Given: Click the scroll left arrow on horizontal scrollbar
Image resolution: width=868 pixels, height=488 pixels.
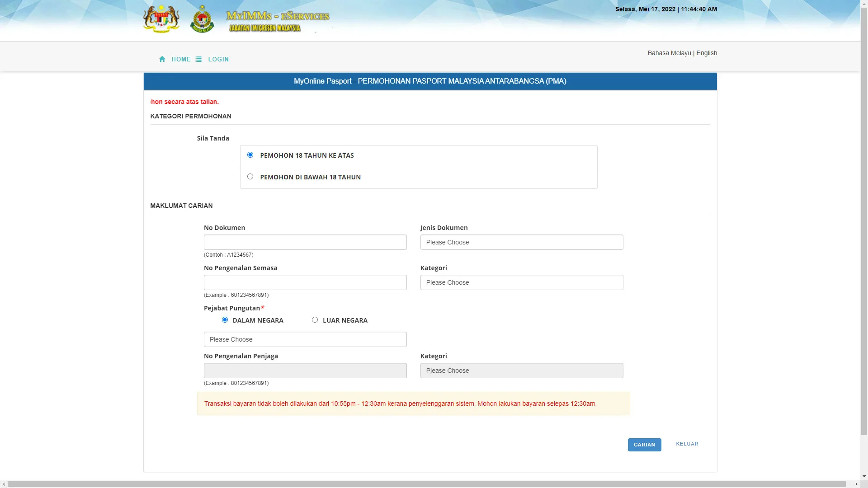Looking at the screenshot, I should [x=4, y=484].
